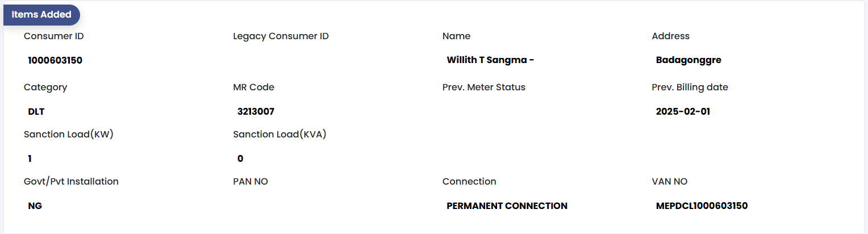The width and height of the screenshot is (868, 234).
Task: Click the Consumer ID value 1000603150
Action: tap(55, 60)
